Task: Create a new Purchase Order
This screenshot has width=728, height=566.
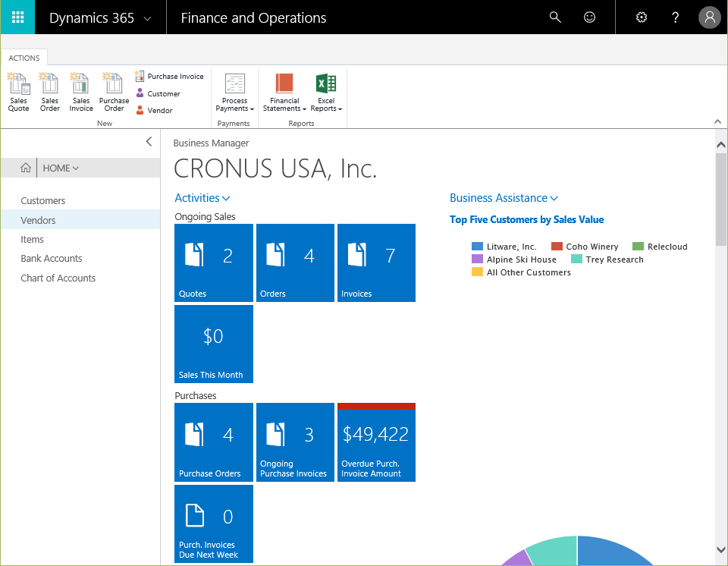Action: (114, 92)
